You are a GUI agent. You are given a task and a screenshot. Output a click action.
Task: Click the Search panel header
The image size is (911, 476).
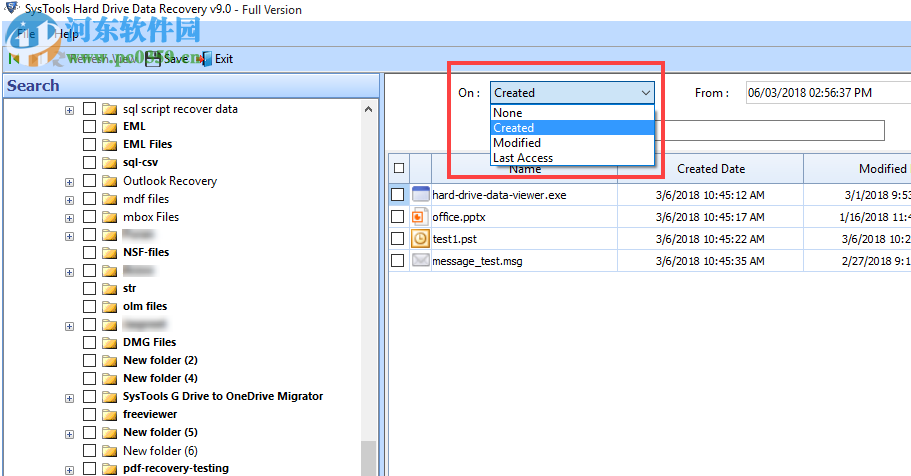pos(192,85)
